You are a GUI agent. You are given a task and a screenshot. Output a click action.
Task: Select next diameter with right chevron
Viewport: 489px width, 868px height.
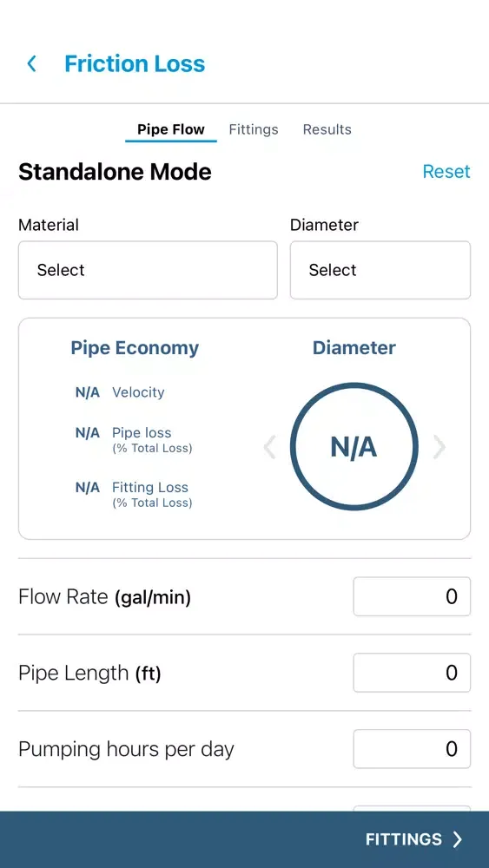click(439, 447)
